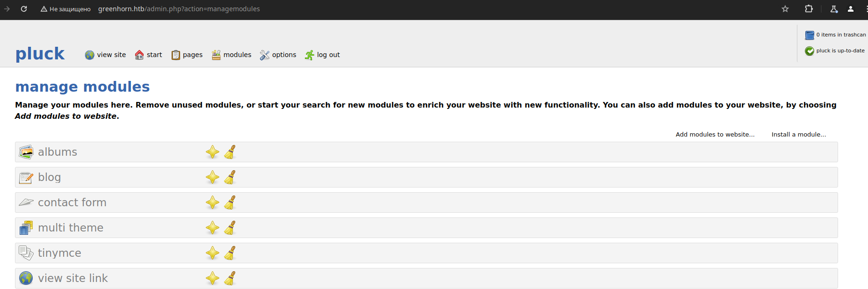868x289 pixels.
Task: Click the modules menu box icon
Action: click(x=216, y=55)
